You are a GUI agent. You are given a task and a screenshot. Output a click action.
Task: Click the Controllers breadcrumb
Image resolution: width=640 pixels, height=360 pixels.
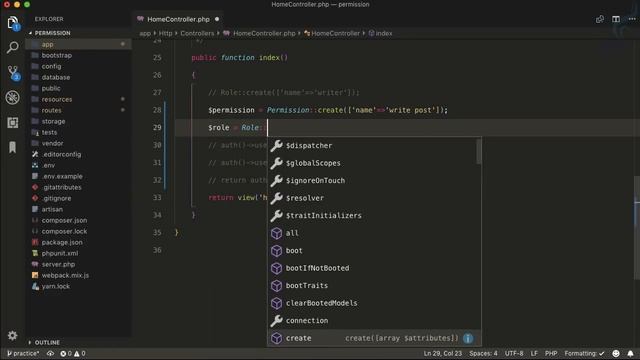pos(197,33)
